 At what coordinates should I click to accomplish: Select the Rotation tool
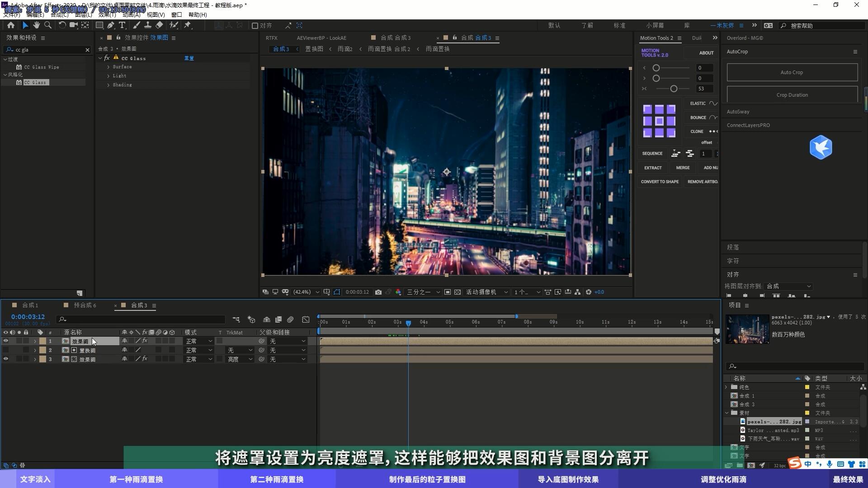(x=62, y=25)
